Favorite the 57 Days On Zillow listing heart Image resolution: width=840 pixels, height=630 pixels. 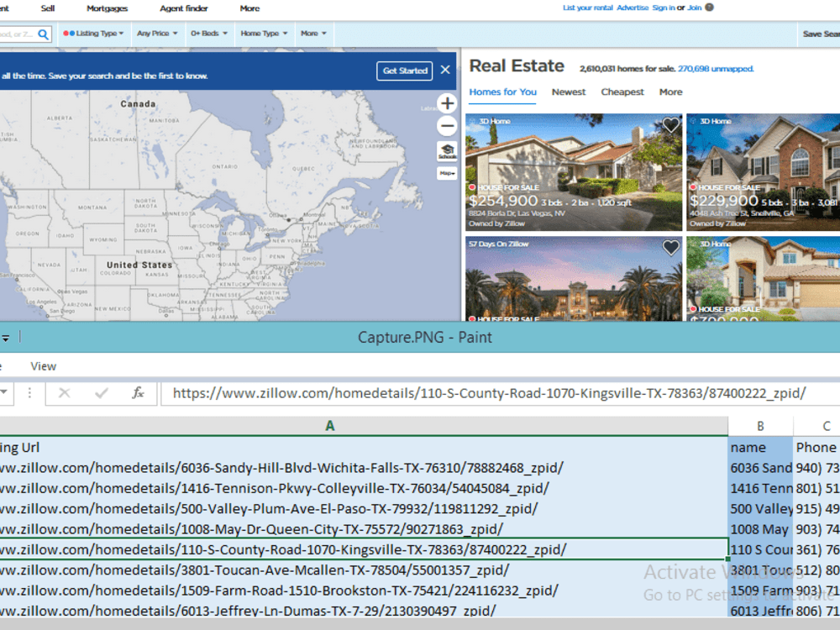670,248
